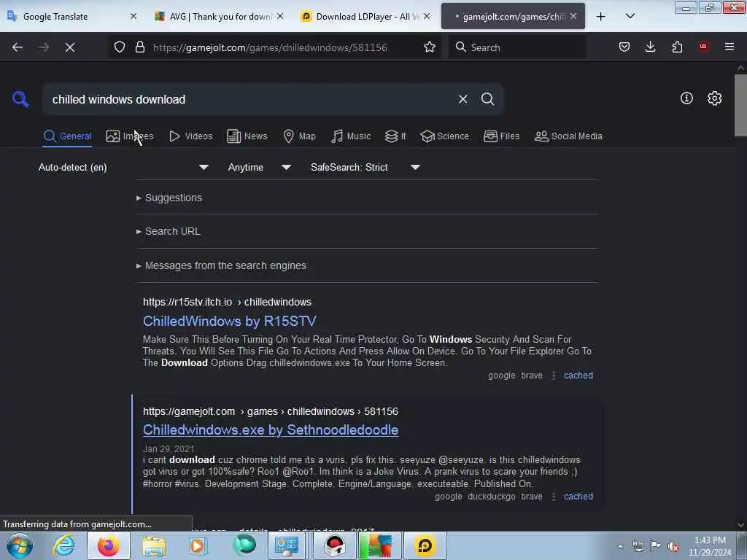
Task: Clear the chilled windows download query
Action: click(462, 99)
